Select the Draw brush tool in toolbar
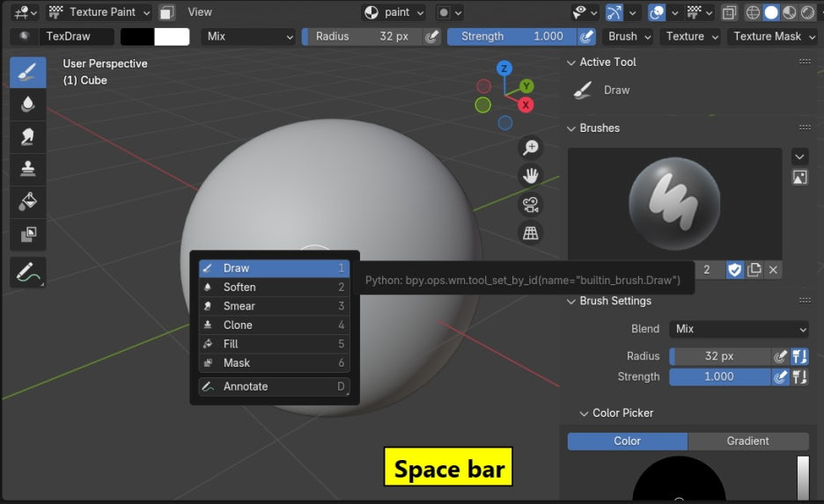The width and height of the screenshot is (824, 504). [28, 72]
